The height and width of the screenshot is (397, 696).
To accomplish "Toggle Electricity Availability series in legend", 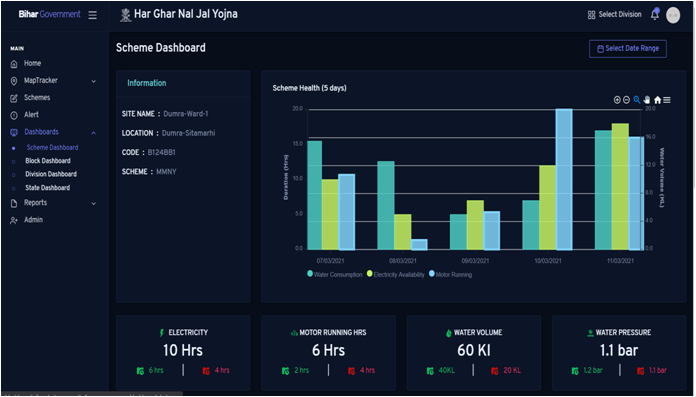I will click(x=395, y=274).
